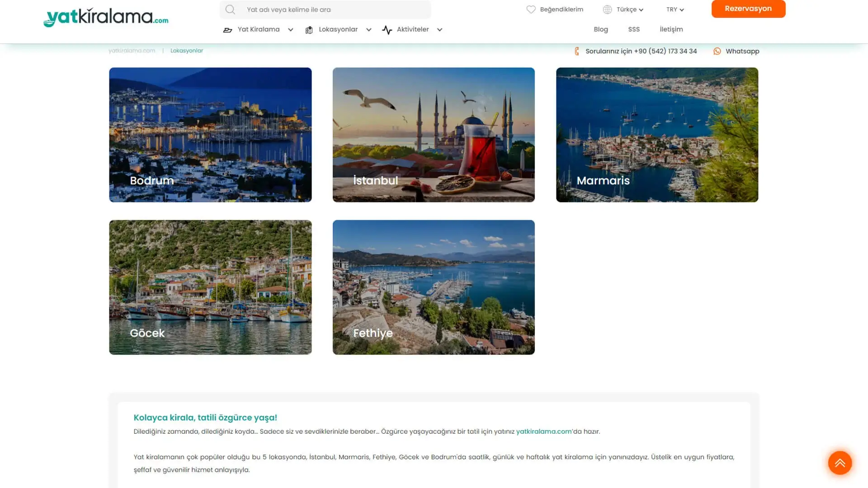Viewport: 868px width, 488px height.
Task: Click the yatkiralama.com link in the description text
Action: point(544,432)
